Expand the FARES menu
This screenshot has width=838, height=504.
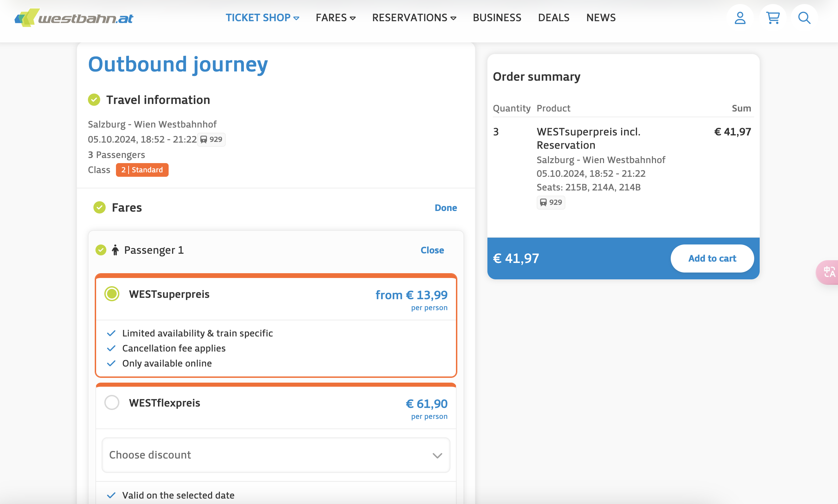pos(336,18)
